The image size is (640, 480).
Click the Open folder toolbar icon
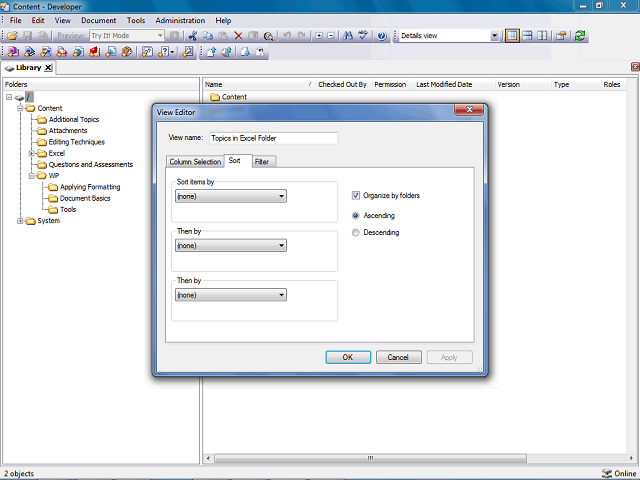(12, 36)
